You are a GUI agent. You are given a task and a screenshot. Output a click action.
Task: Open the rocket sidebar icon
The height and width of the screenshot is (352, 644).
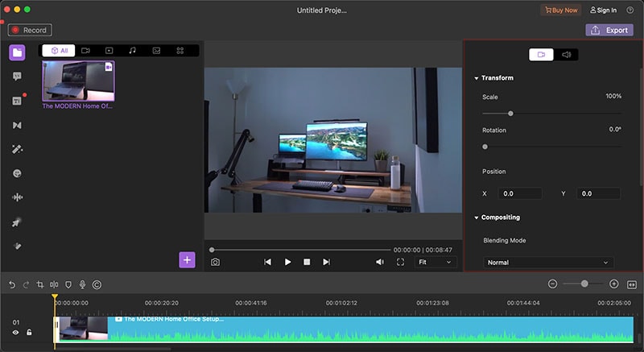click(x=17, y=222)
